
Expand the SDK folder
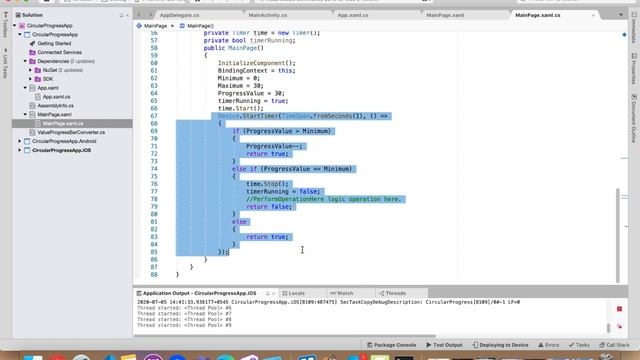click(31, 79)
